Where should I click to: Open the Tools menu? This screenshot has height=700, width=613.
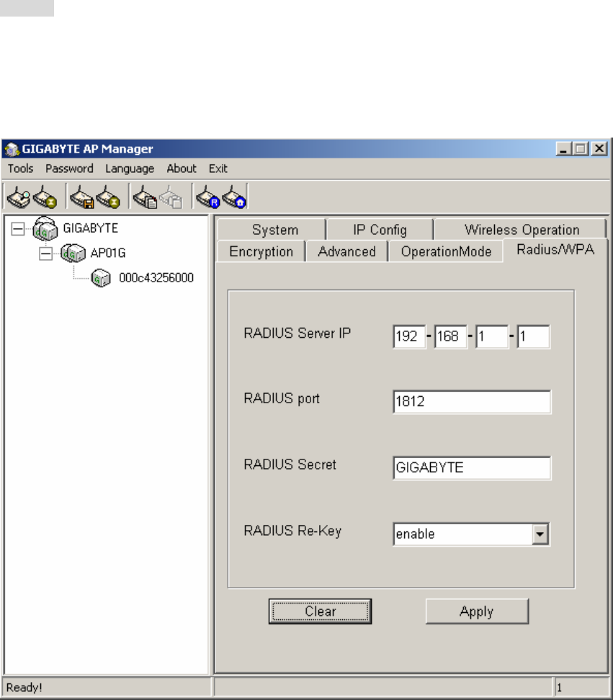coord(21,169)
